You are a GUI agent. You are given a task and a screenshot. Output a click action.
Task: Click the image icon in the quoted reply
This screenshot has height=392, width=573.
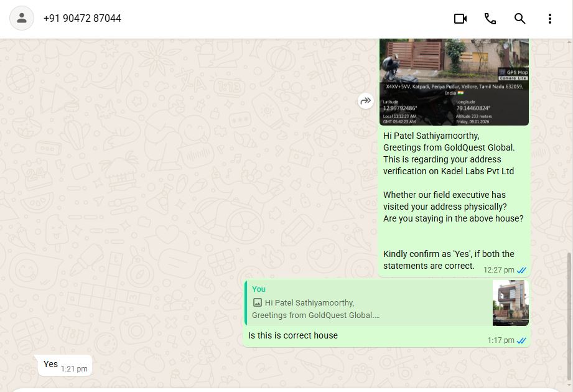tap(258, 303)
